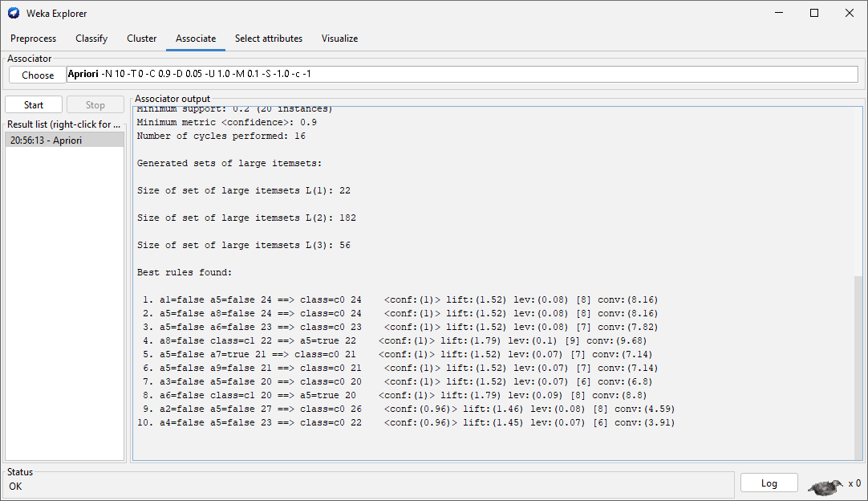Click the Stop button
The width and height of the screenshot is (868, 501).
click(x=95, y=105)
